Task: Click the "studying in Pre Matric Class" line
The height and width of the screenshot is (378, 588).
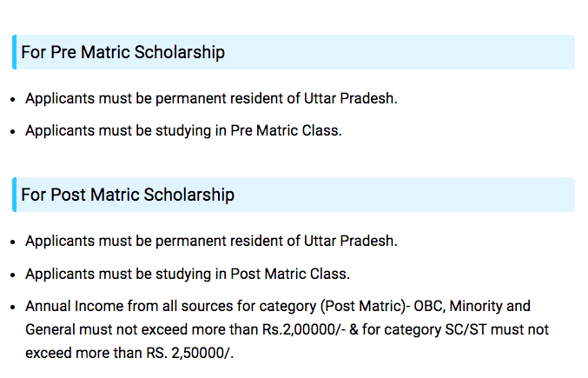Action: 183,131
